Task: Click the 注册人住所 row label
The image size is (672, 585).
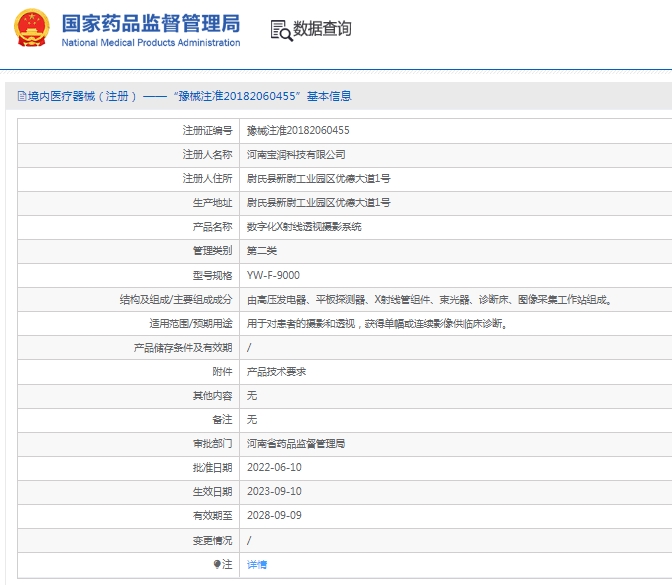Action: [207, 179]
